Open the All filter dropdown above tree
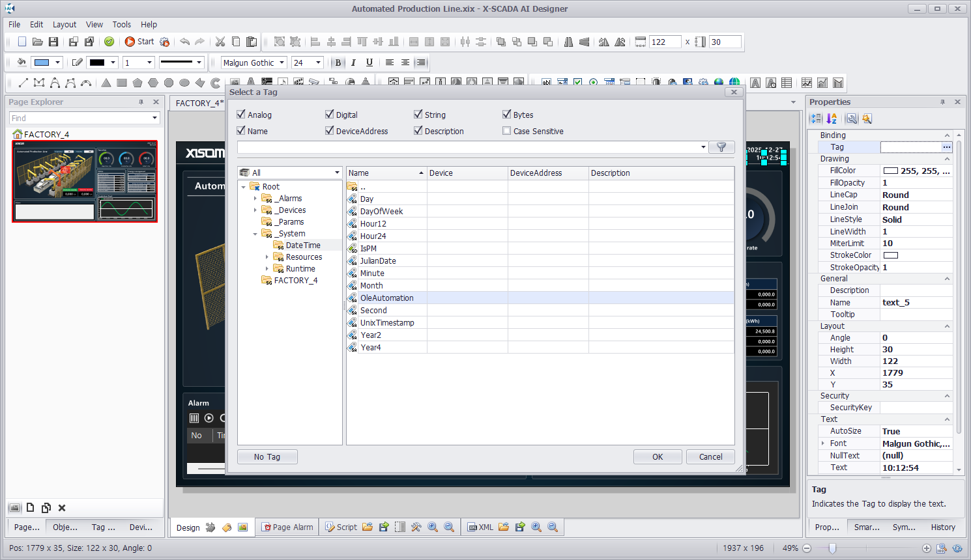 (337, 173)
